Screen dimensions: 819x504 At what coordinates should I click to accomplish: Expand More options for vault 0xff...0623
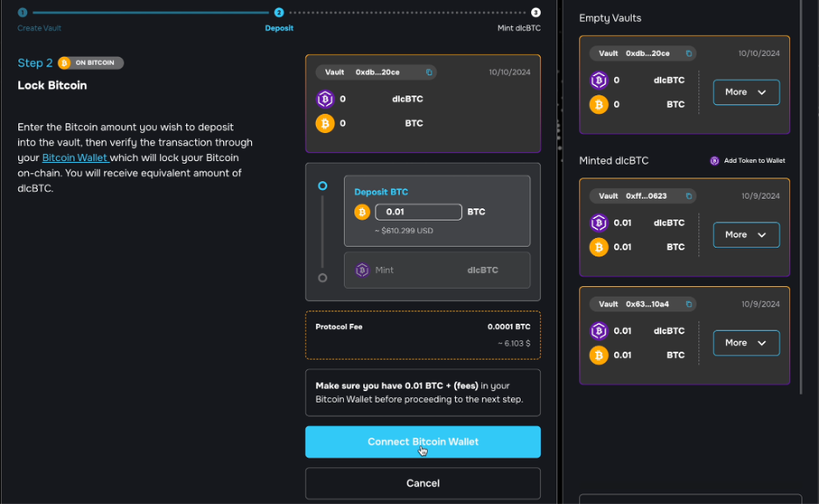(745, 234)
